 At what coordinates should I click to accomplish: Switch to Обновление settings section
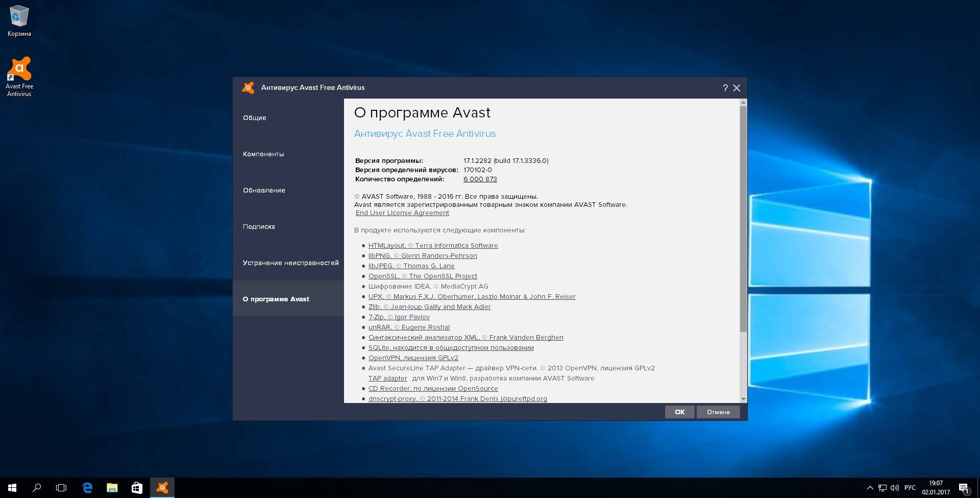(x=288, y=190)
